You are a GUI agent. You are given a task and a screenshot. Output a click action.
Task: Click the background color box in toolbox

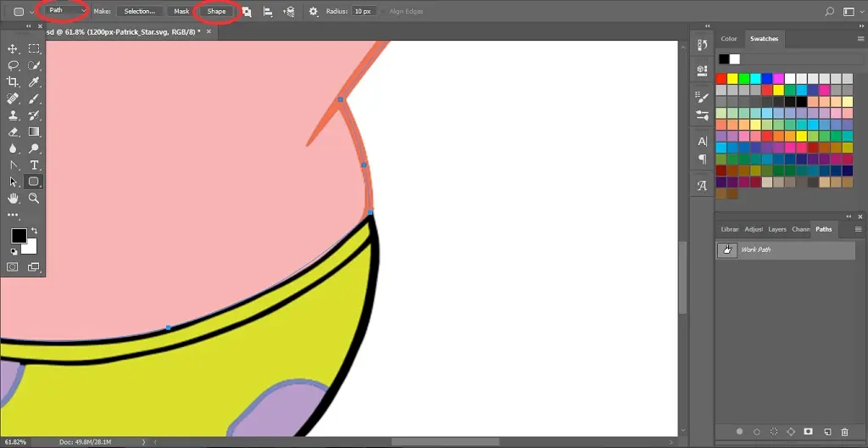click(31, 248)
